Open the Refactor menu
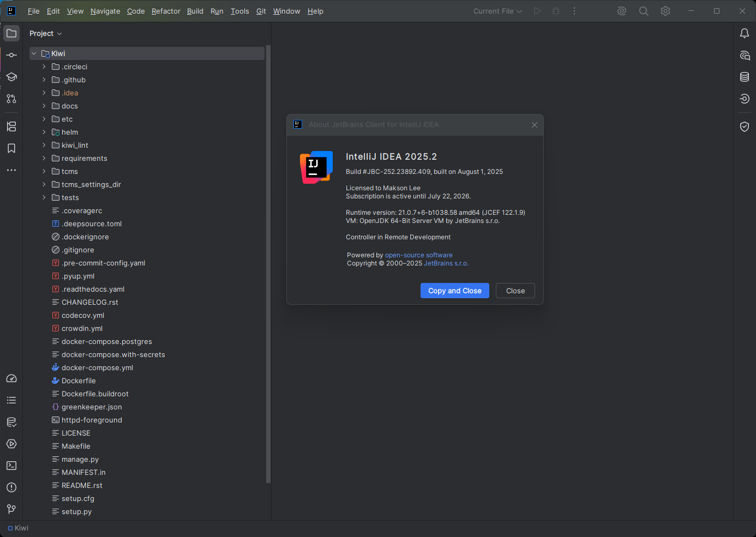The width and height of the screenshot is (756, 537). pyautogui.click(x=166, y=11)
